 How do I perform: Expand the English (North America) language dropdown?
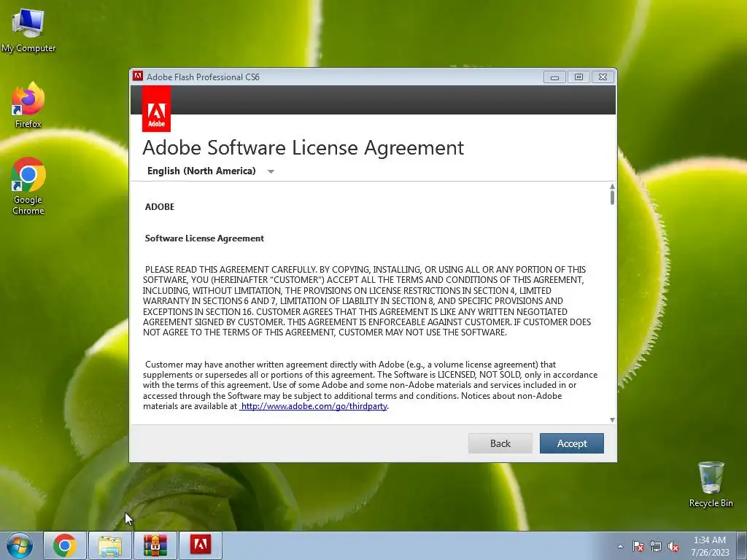click(x=211, y=171)
